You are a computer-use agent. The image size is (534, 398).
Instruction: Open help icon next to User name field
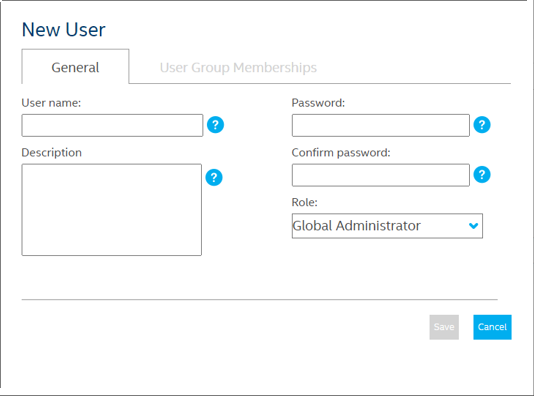click(x=215, y=125)
